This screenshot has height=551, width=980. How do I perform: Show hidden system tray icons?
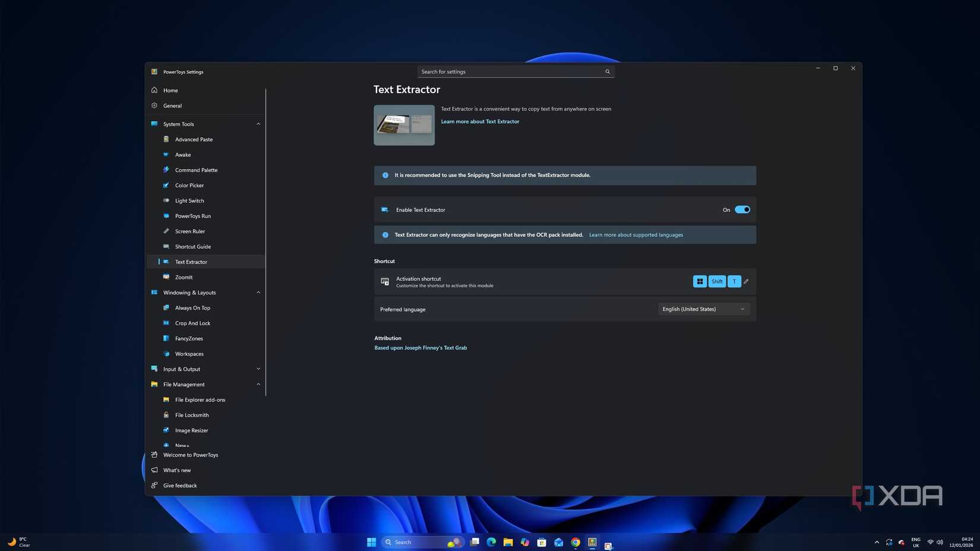[x=877, y=542]
